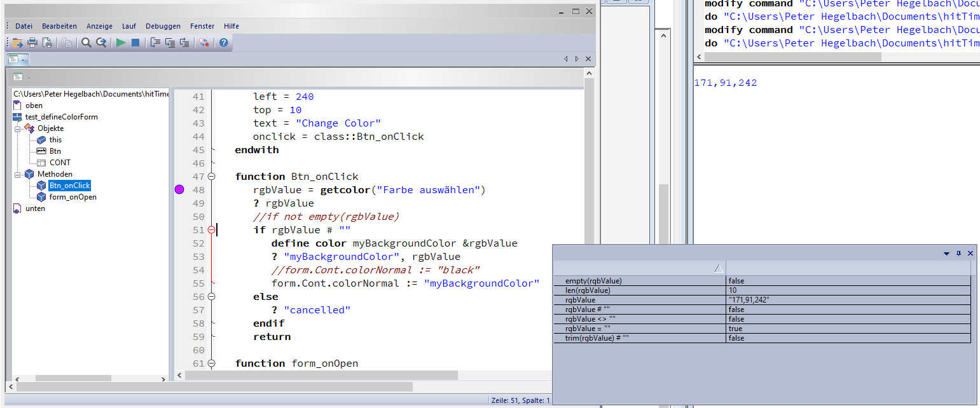Open Help with blue question mark

coord(223,43)
